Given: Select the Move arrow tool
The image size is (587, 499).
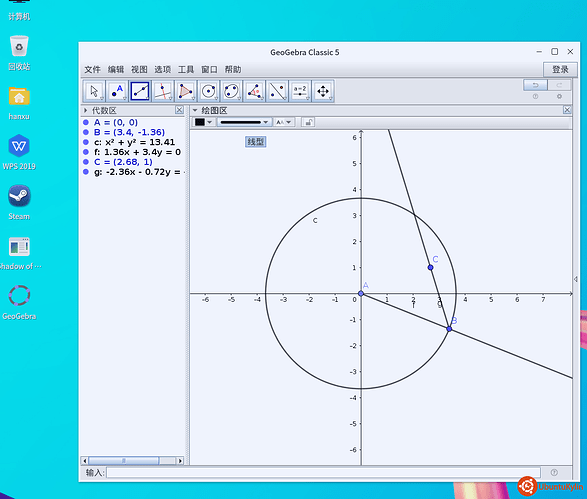Looking at the screenshot, I should click(94, 91).
